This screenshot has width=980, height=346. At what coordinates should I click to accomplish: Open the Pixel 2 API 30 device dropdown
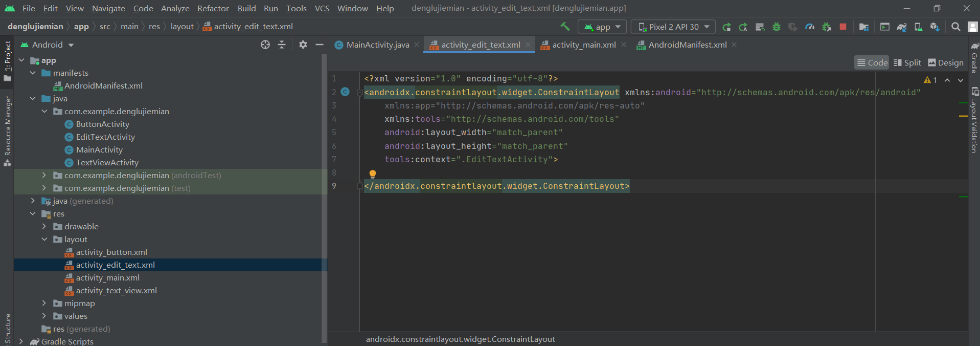tap(674, 27)
